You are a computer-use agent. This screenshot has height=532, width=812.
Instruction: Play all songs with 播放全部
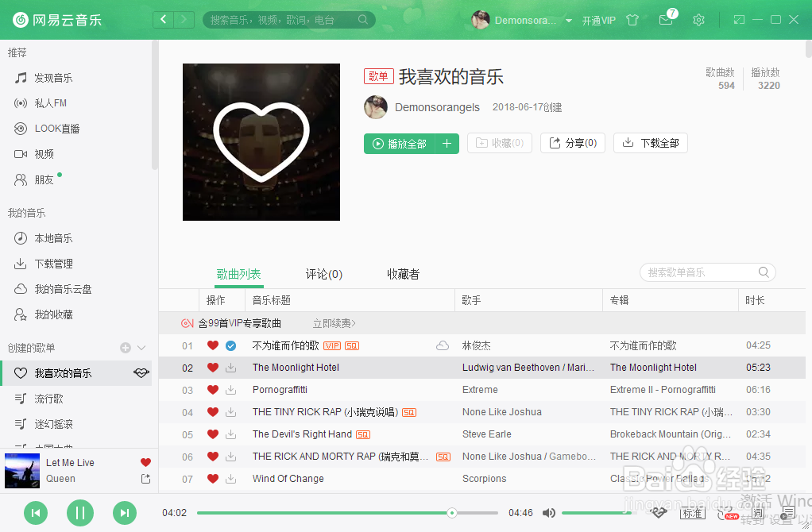pos(400,144)
